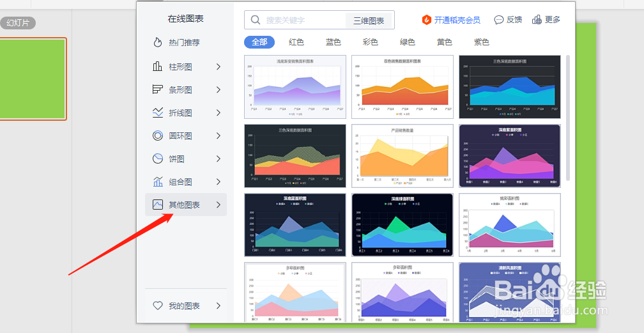The image size is (644, 333).
Task: Filter charts by 彩色
Action: coord(370,42)
